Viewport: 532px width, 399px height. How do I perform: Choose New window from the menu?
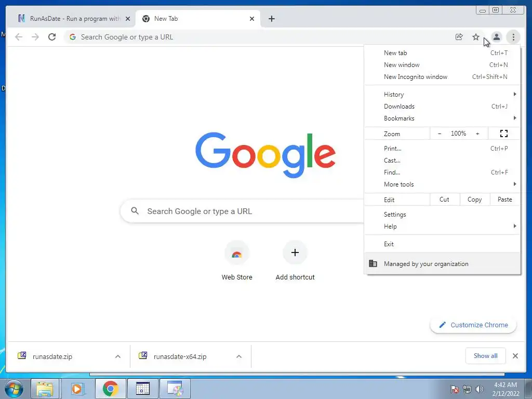coord(443,65)
